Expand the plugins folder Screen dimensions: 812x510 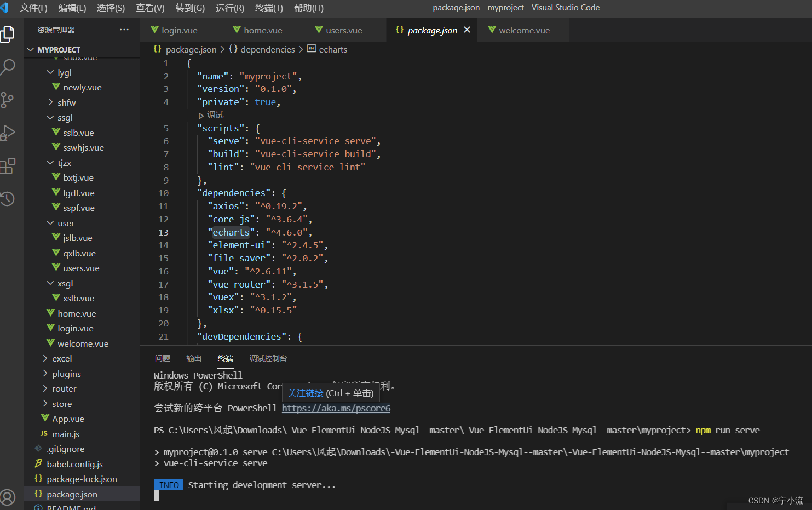click(82, 374)
